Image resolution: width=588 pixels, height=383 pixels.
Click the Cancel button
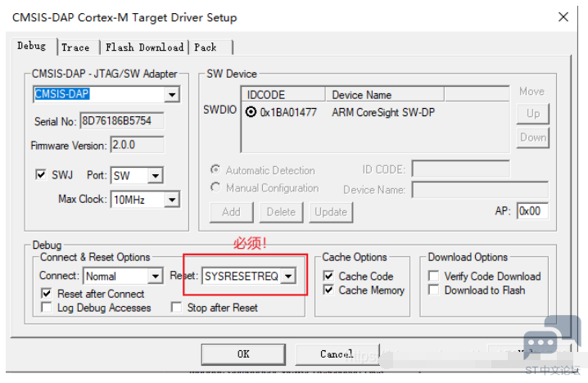click(337, 354)
